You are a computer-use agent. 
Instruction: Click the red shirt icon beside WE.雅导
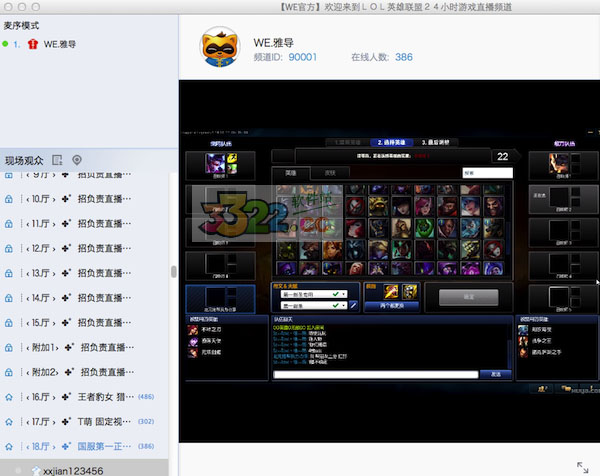click(x=33, y=44)
